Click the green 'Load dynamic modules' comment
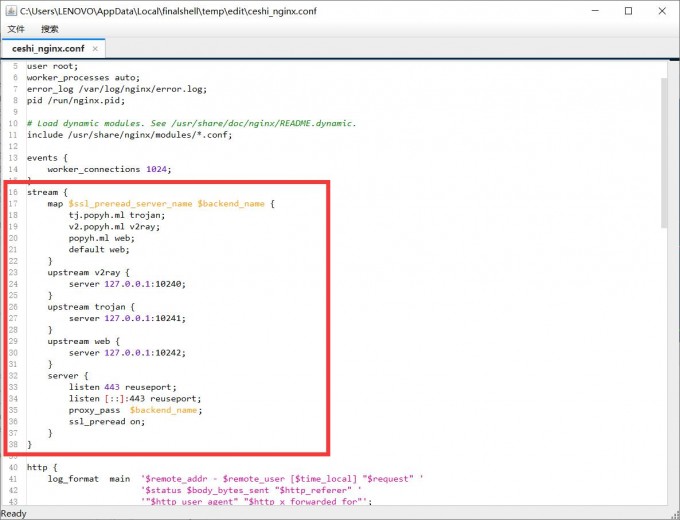This screenshot has width=680, height=520. 191,123
